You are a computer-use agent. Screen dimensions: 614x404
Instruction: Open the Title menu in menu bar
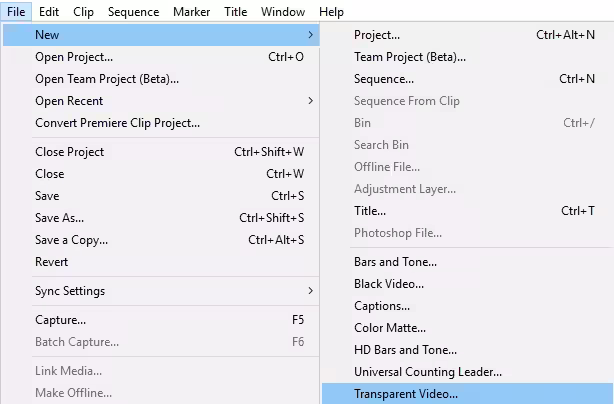236,12
